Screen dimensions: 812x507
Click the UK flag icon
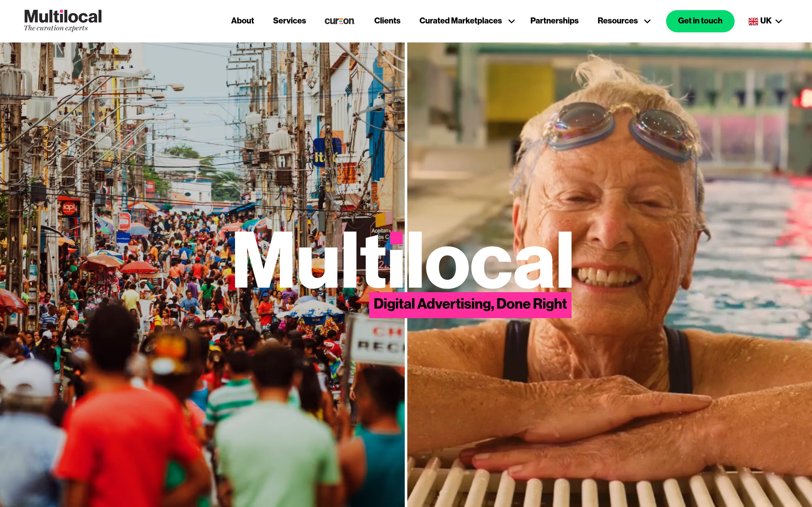753,21
